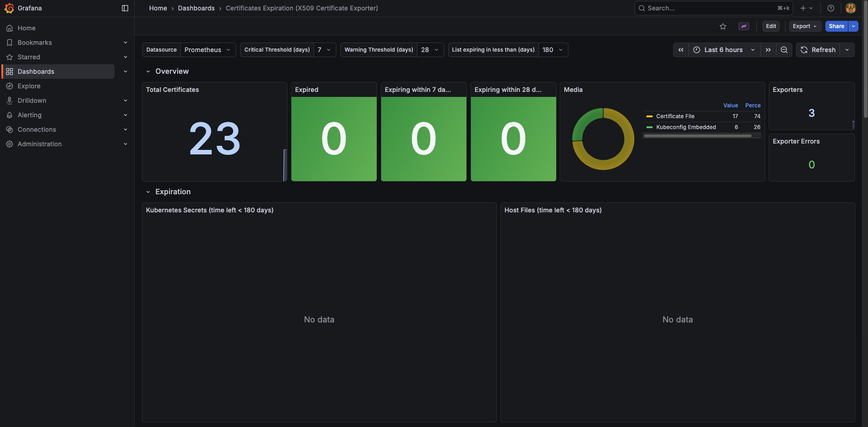The width and height of the screenshot is (868, 427).
Task: Open the Datasource Prometheus dropdown
Action: [x=208, y=50]
